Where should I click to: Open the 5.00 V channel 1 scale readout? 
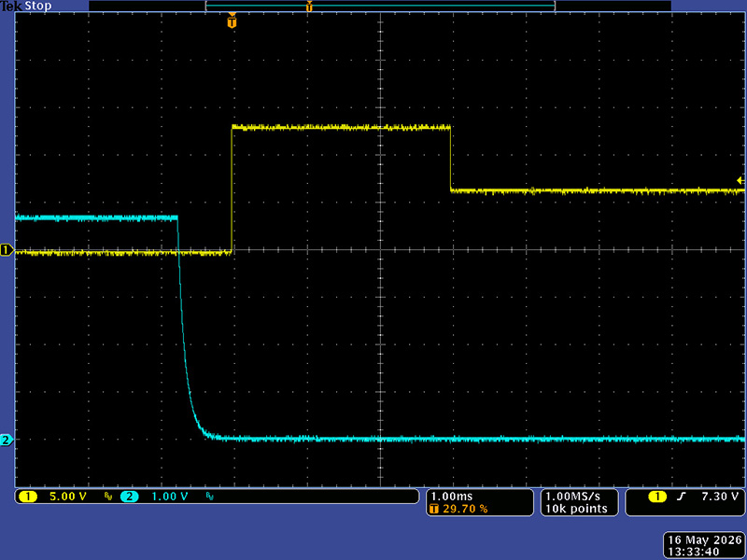click(x=67, y=497)
